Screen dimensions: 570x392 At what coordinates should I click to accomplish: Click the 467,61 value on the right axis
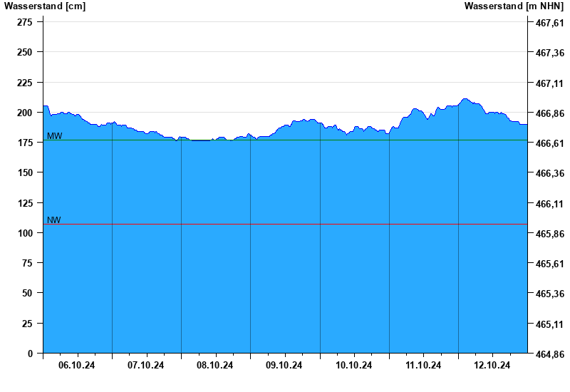click(549, 23)
